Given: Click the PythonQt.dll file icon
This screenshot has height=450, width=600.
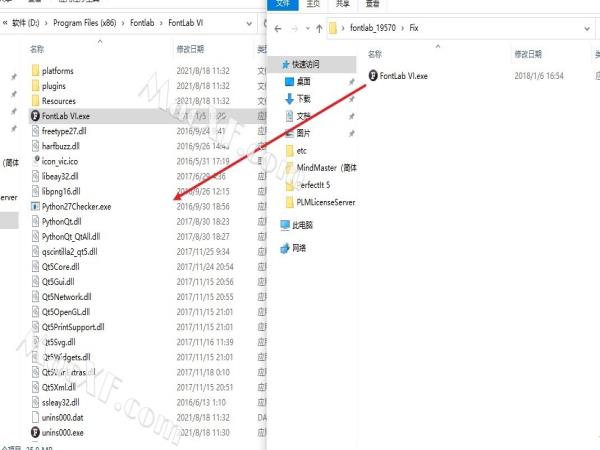Looking at the screenshot, I should [x=36, y=222].
